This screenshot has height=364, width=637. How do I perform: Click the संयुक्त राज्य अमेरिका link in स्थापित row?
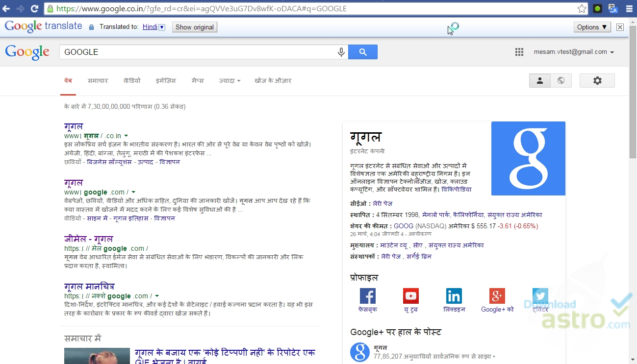coord(515,215)
